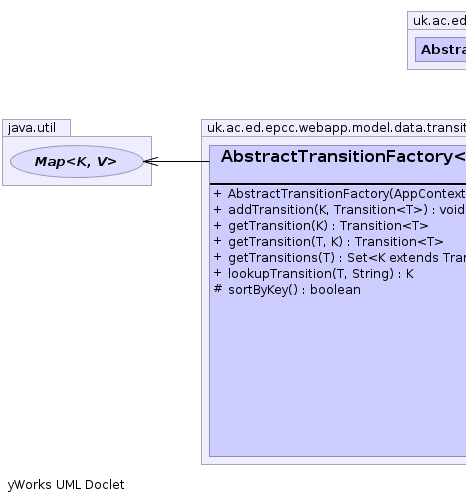Click the plus marker beside lookupTransition
466x502 pixels.
tap(218, 273)
